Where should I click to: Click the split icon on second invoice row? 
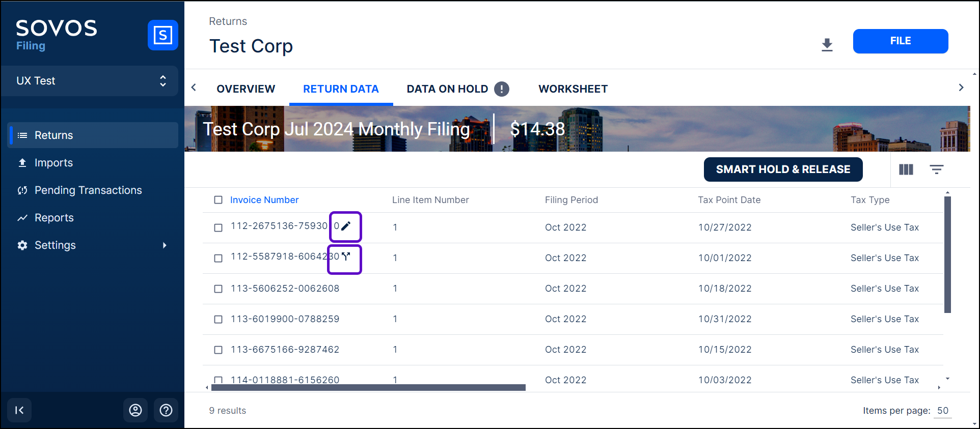[x=346, y=257]
